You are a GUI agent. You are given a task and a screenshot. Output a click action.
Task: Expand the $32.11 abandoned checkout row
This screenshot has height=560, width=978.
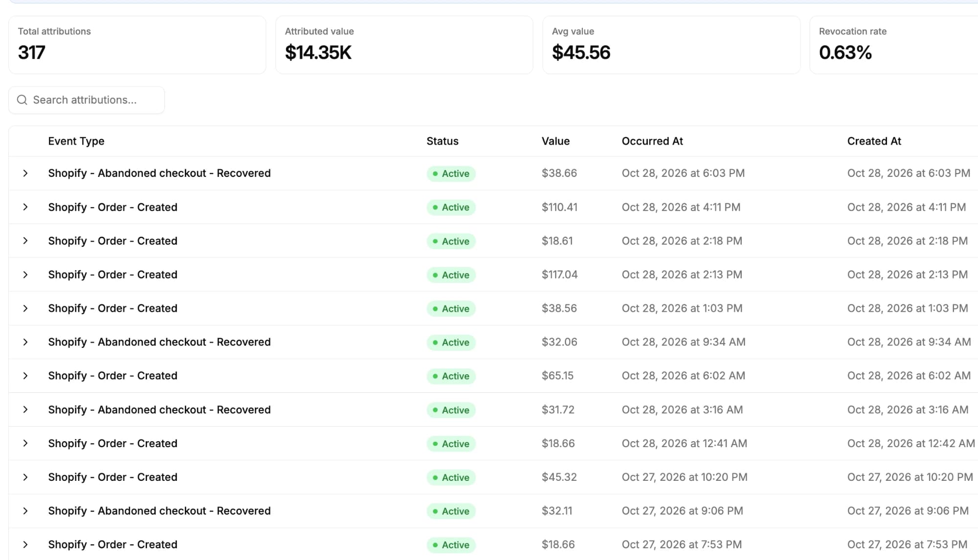point(25,511)
